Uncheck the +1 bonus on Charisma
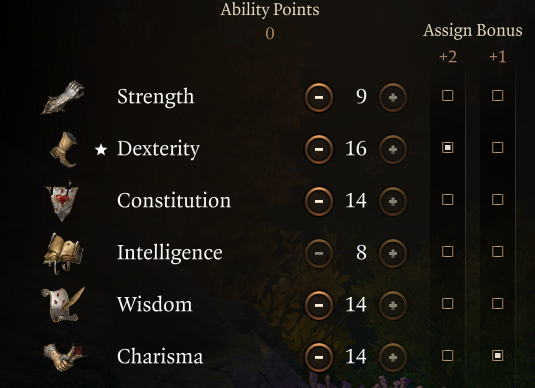535x388 pixels. 497,356
